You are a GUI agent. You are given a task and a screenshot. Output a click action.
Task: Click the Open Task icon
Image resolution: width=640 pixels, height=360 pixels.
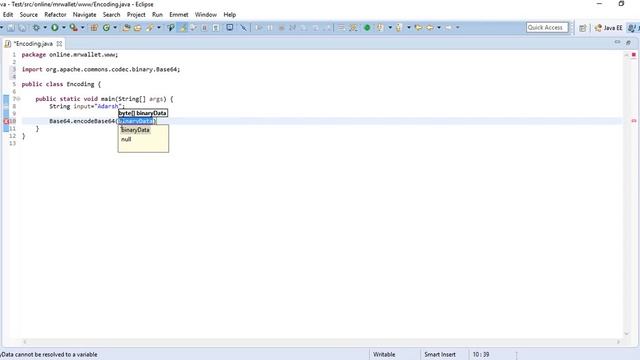(138, 28)
